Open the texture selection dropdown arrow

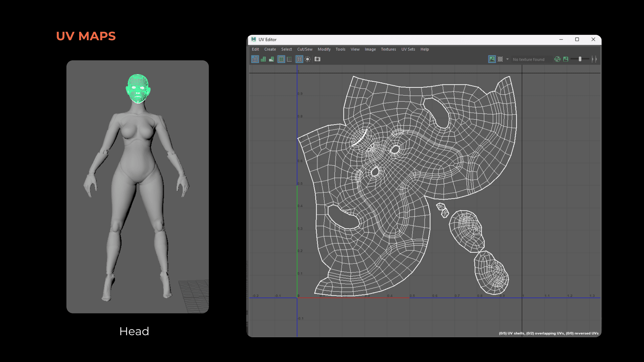(507, 59)
